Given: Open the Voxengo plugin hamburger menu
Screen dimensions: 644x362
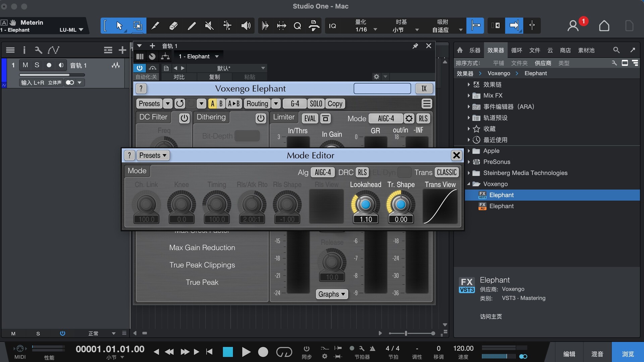Looking at the screenshot, I should point(427,104).
